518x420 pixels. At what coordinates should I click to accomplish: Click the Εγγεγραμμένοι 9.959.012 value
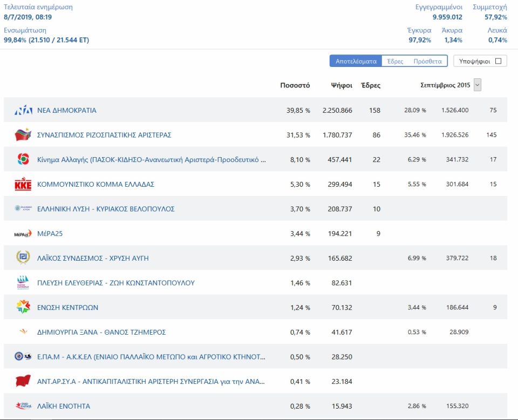pyautogui.click(x=447, y=17)
